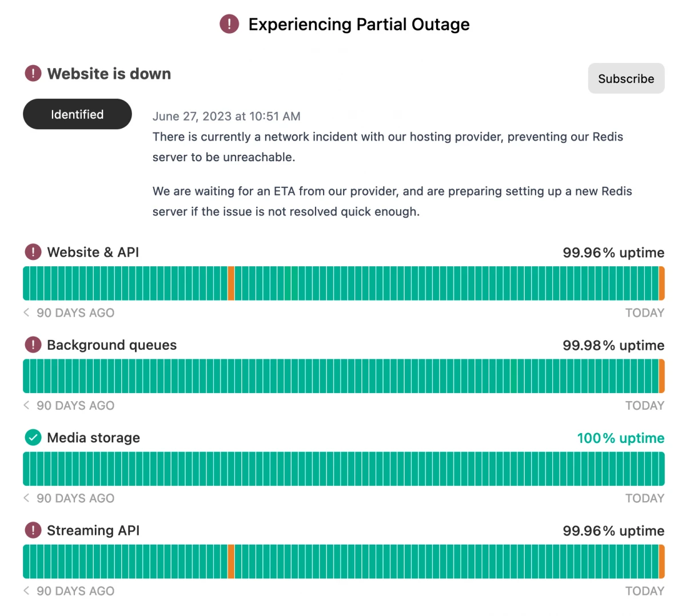Click the Streaming API outage status icon
The image size is (686, 616).
[x=33, y=530]
